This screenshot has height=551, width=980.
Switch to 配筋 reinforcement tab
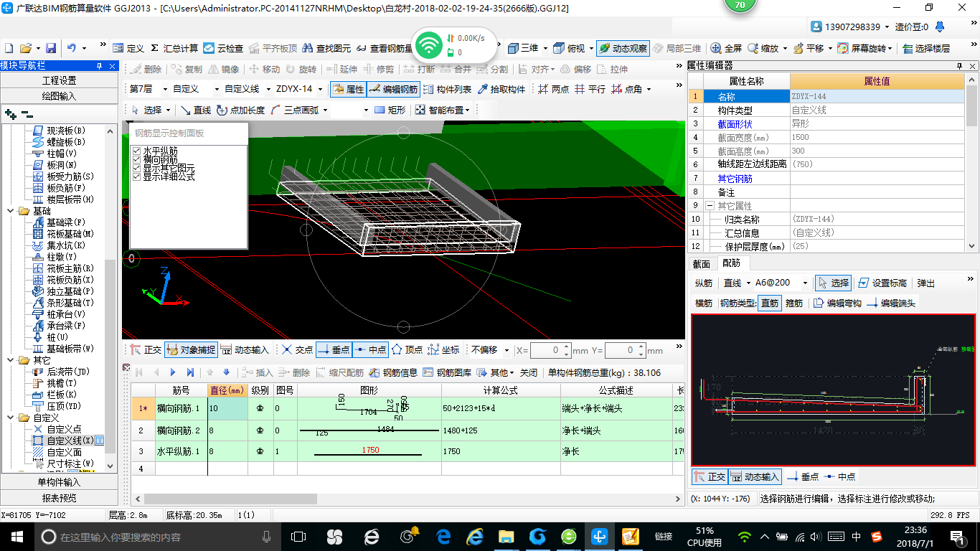coord(731,264)
